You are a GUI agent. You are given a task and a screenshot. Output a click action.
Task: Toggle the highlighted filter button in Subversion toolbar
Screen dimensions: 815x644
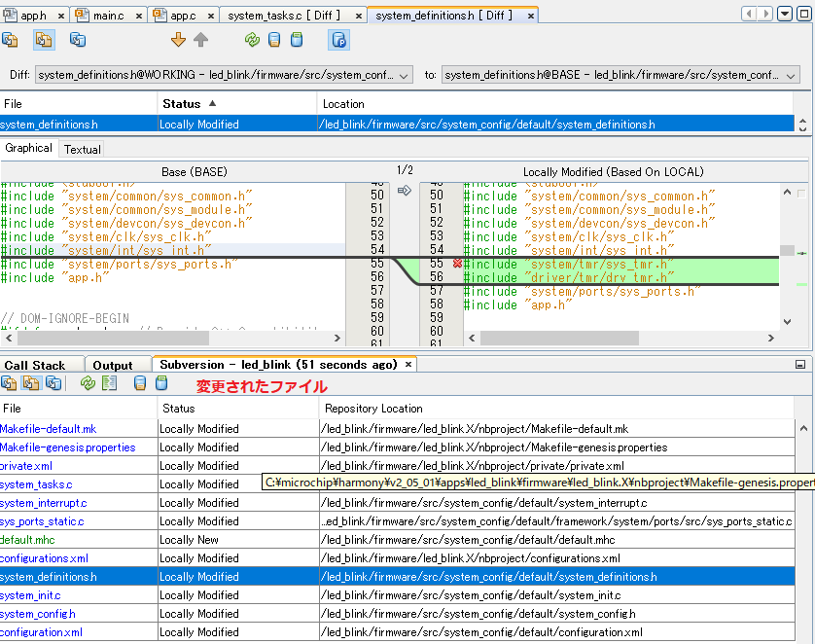(32, 383)
